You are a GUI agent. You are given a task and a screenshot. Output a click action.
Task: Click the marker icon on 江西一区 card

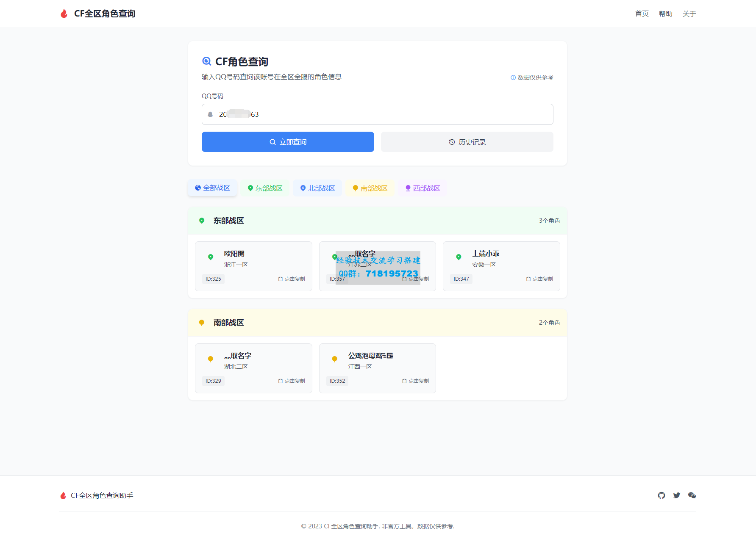pyautogui.click(x=334, y=359)
